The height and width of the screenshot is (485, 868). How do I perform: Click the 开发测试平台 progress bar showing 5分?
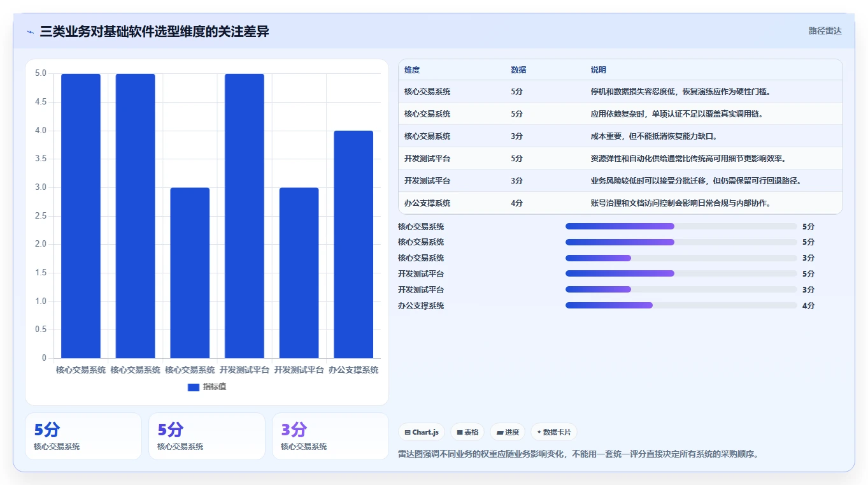coord(681,274)
